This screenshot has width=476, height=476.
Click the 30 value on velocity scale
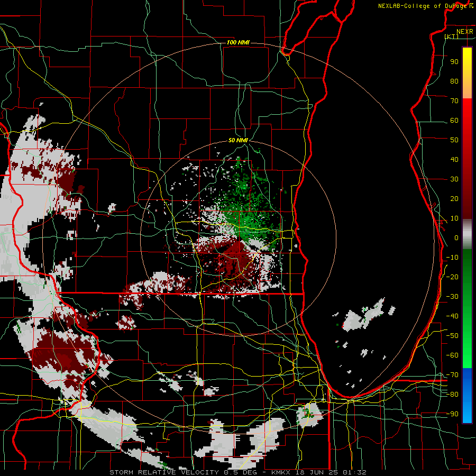pos(454,179)
